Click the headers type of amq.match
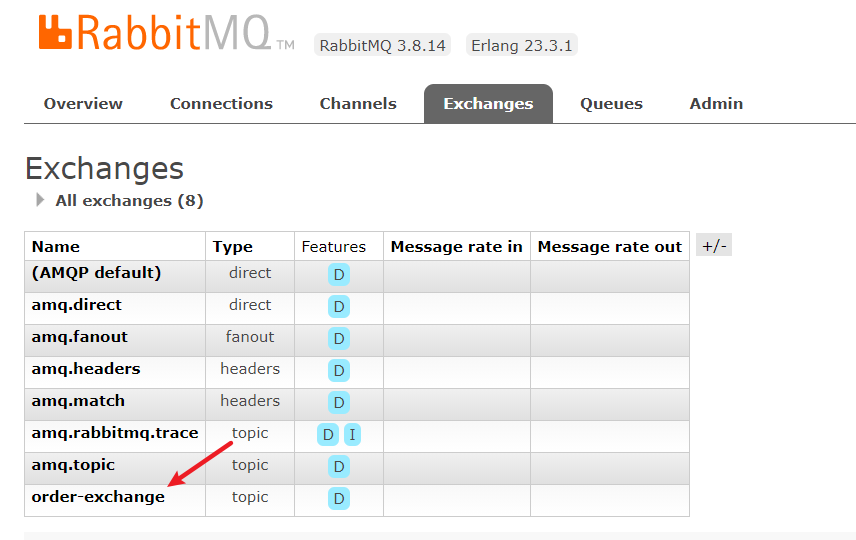 [250, 401]
